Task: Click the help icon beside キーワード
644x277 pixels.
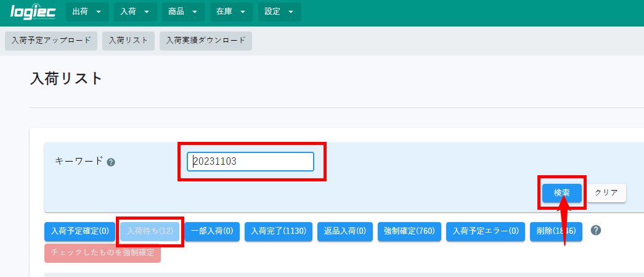Action: pos(111,162)
